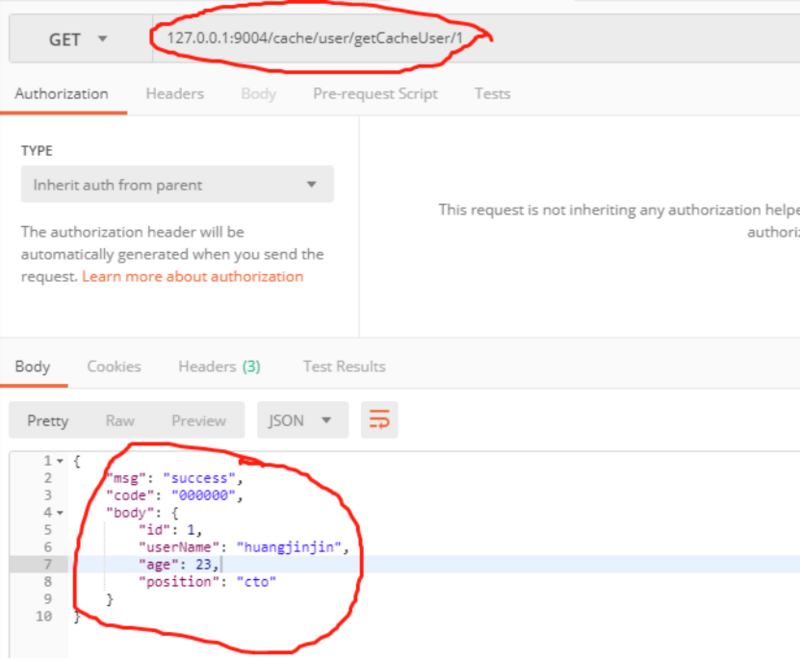Viewport: 800px width, 659px height.
Task: Select the response Body tab
Action: (33, 366)
